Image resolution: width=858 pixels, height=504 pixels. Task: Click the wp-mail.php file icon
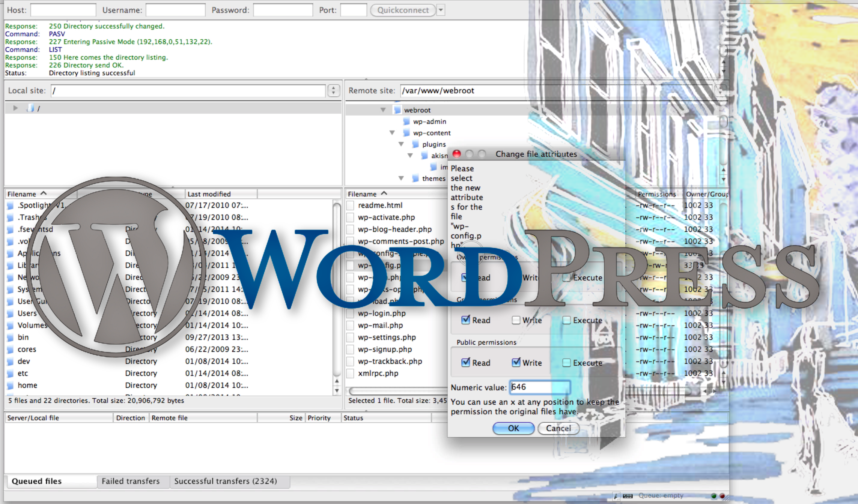pyautogui.click(x=350, y=325)
